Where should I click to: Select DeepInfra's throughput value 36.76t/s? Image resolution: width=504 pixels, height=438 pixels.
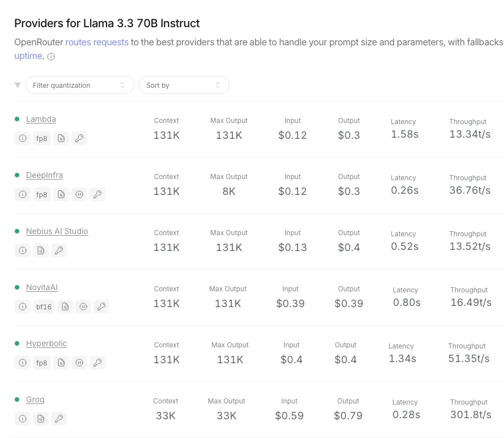pos(470,190)
